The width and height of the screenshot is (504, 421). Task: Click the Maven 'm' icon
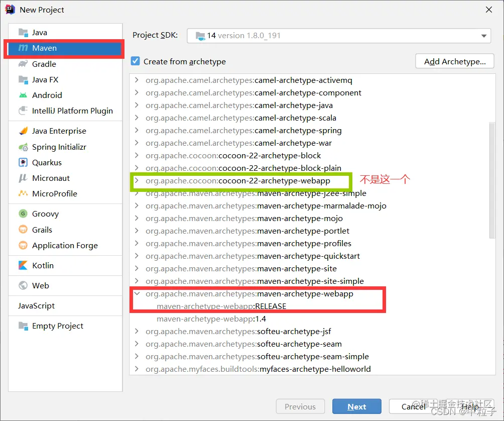[23, 48]
